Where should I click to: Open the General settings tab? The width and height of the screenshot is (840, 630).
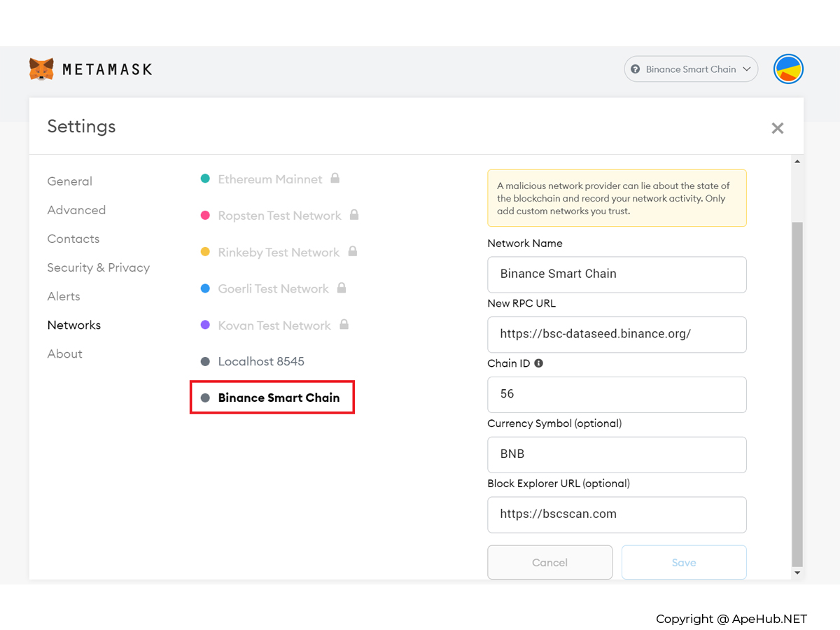(x=69, y=181)
